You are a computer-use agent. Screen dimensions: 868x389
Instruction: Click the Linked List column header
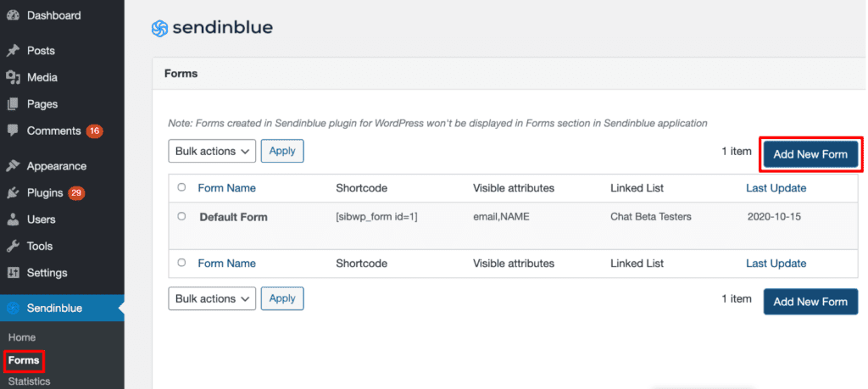(637, 188)
